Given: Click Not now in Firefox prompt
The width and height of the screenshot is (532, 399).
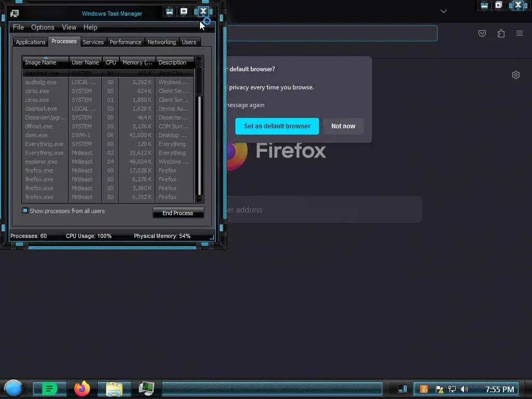Looking at the screenshot, I should point(343,126).
